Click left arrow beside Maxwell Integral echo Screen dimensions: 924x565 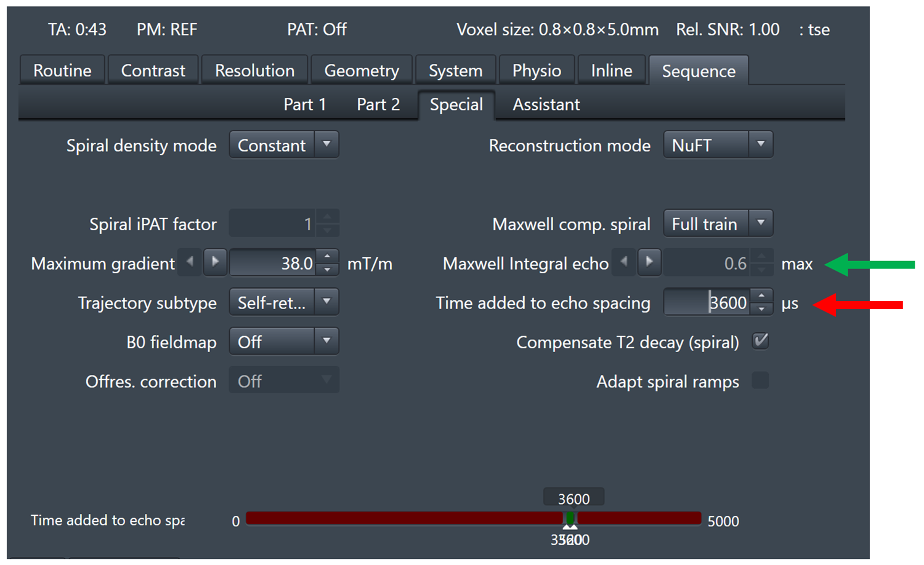tap(624, 262)
